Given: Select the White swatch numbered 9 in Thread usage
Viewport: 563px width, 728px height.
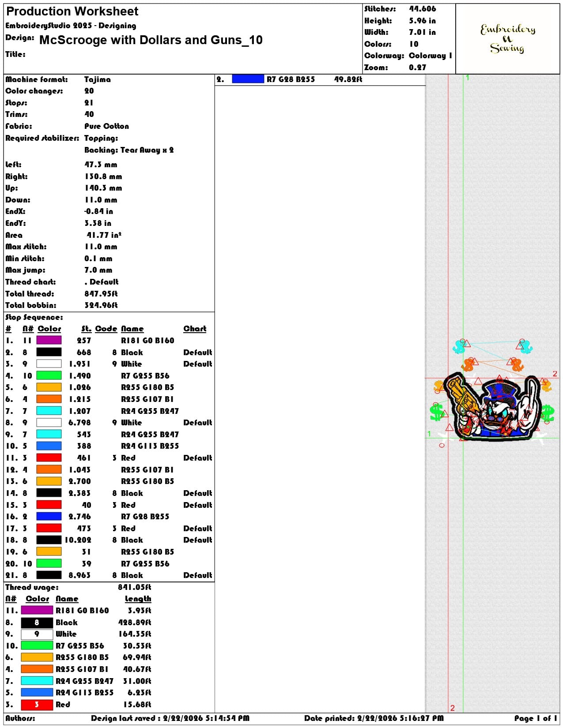Looking at the screenshot, I should (37, 634).
